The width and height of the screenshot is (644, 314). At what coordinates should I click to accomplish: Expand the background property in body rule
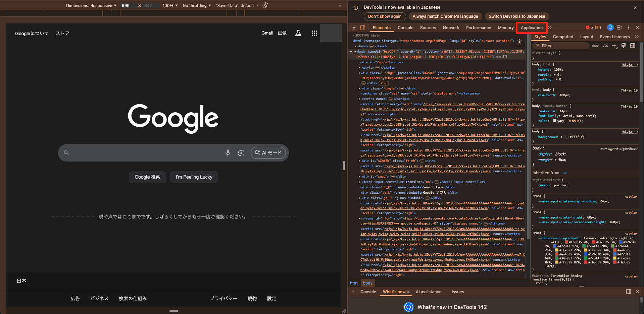[x=562, y=137]
